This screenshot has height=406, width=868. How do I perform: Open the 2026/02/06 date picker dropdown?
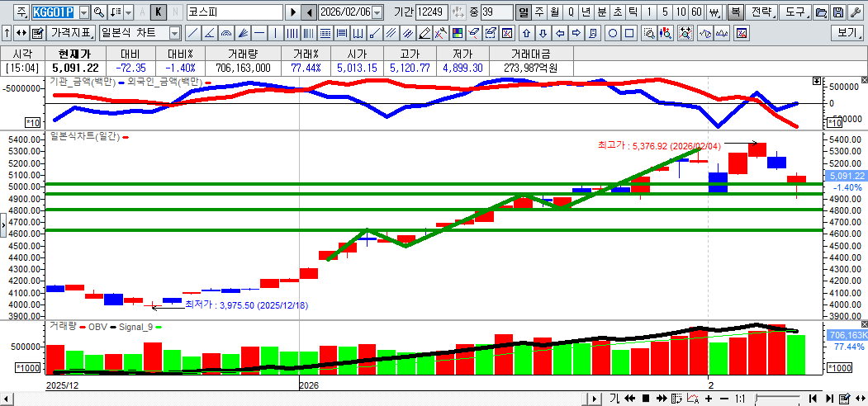pyautogui.click(x=377, y=12)
